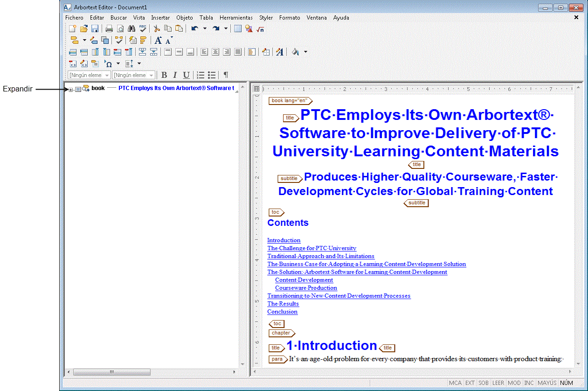Center align text icon
Image resolution: width=588 pixels, height=391 pixels.
coord(215,52)
